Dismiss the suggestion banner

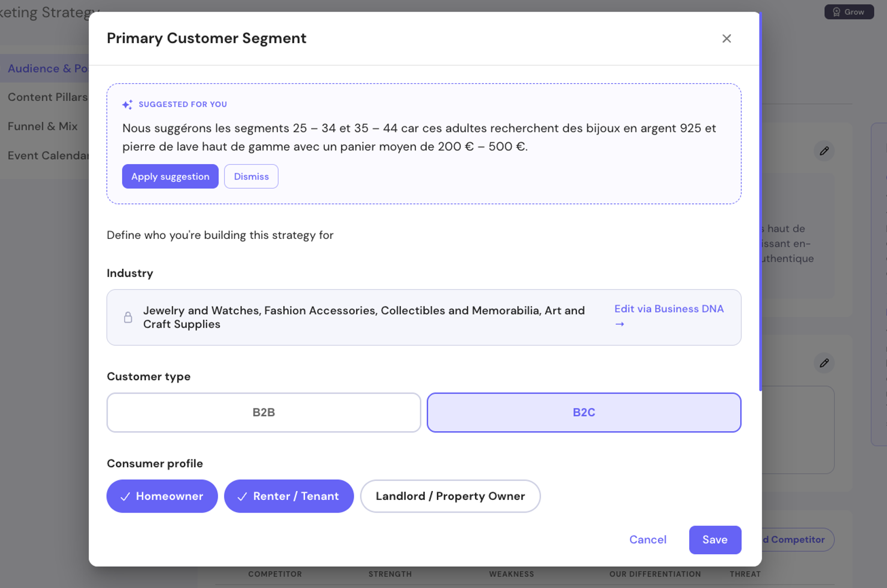point(251,176)
